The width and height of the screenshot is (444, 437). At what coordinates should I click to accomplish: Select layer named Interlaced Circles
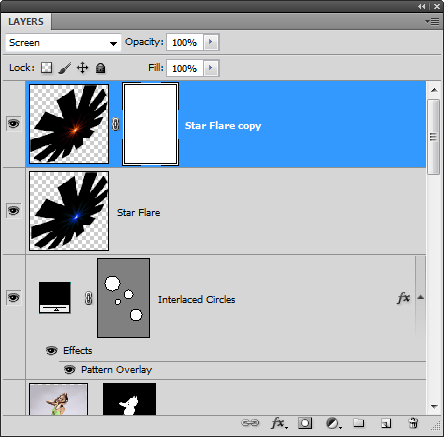click(x=196, y=300)
